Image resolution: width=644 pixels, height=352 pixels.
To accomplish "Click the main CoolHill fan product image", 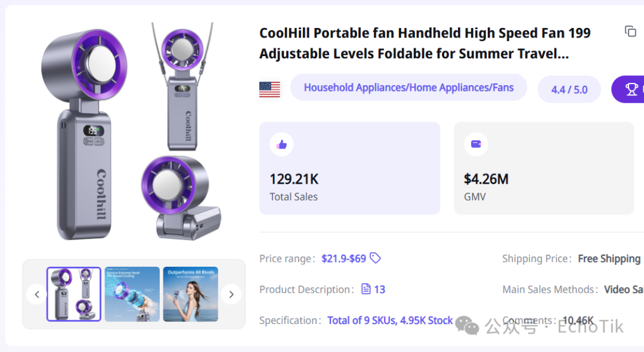I will 131,132.
